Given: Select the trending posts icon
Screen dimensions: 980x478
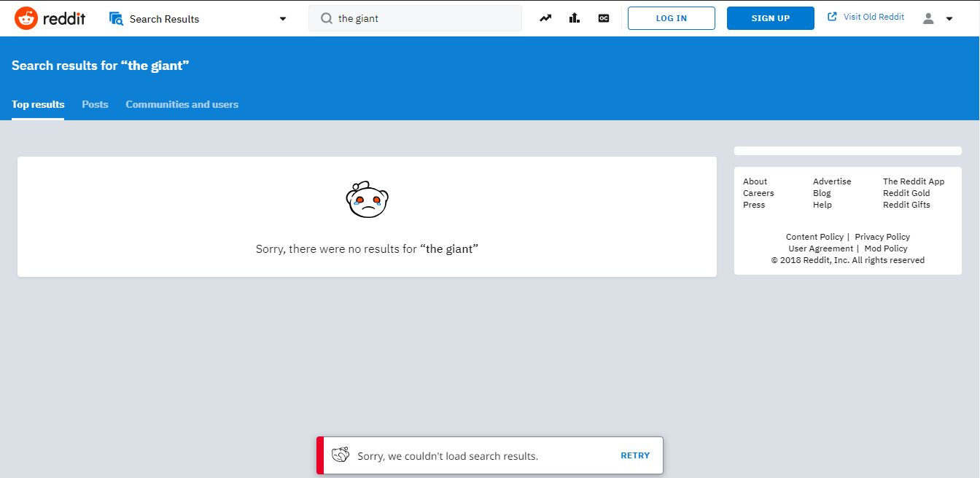Looking at the screenshot, I should point(545,17).
